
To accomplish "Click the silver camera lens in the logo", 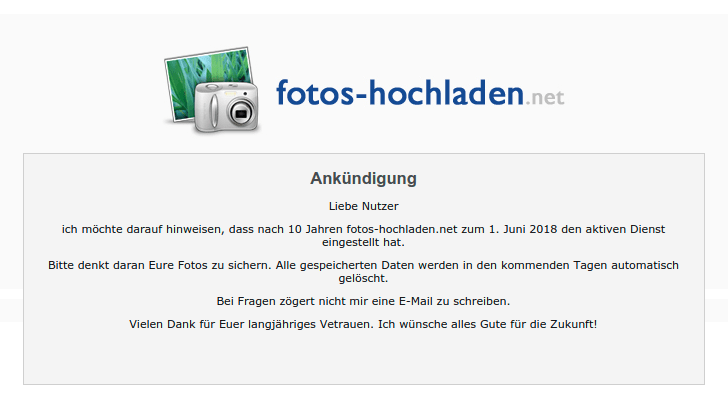I will point(240,113).
